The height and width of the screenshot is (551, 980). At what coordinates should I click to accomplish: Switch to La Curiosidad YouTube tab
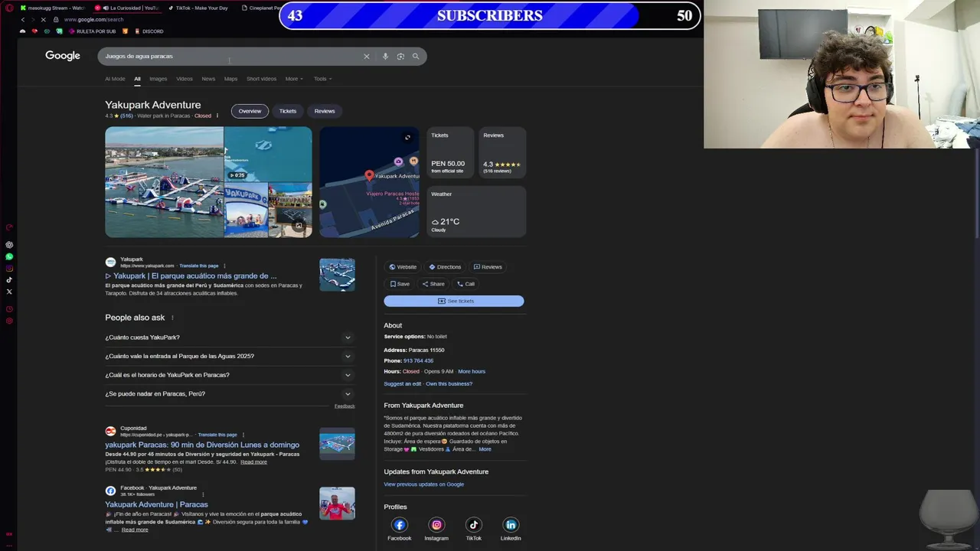(x=126, y=8)
